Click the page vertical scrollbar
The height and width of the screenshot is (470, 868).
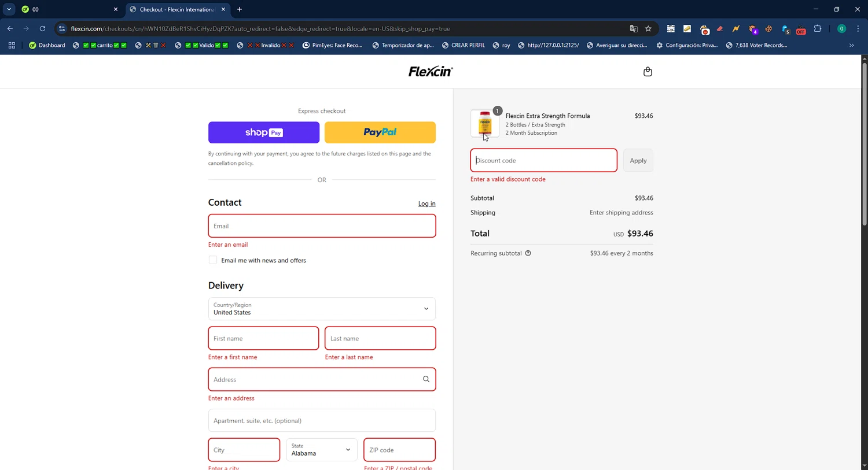pyautogui.click(x=865, y=145)
